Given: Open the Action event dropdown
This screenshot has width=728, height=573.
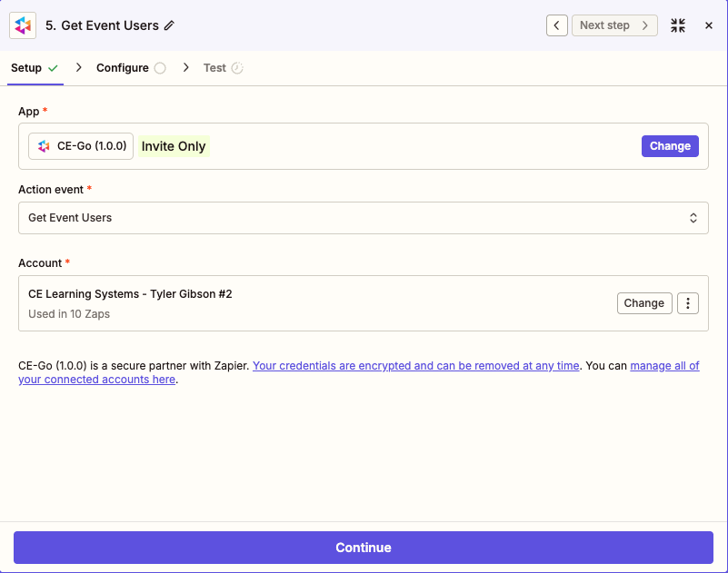Looking at the screenshot, I should point(363,218).
